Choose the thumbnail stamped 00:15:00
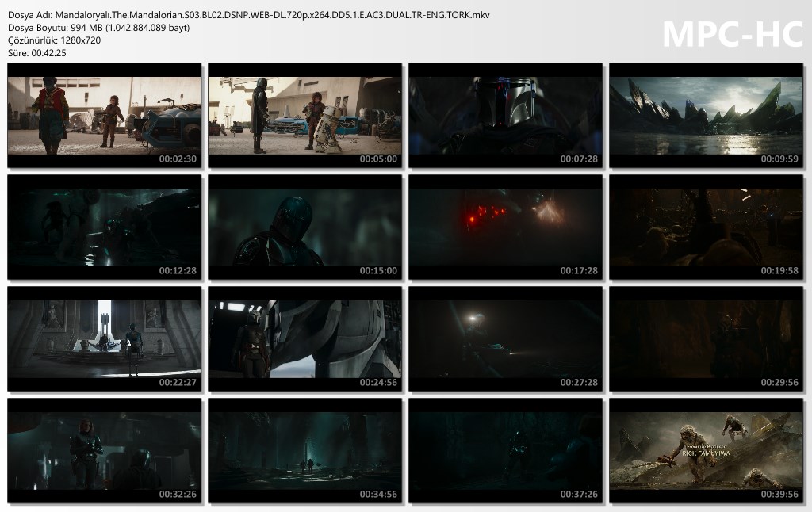 click(x=305, y=227)
